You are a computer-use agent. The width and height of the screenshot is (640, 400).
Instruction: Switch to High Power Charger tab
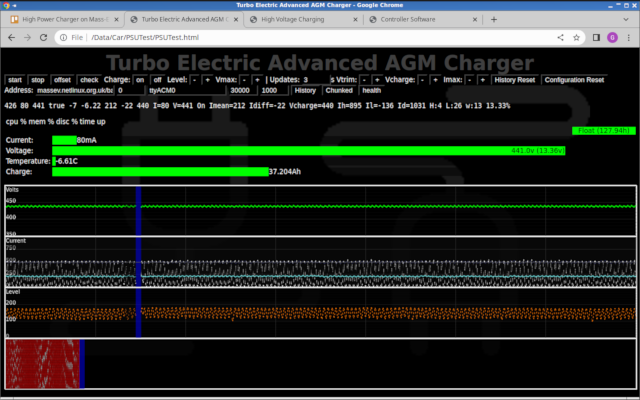pyautogui.click(x=60, y=19)
